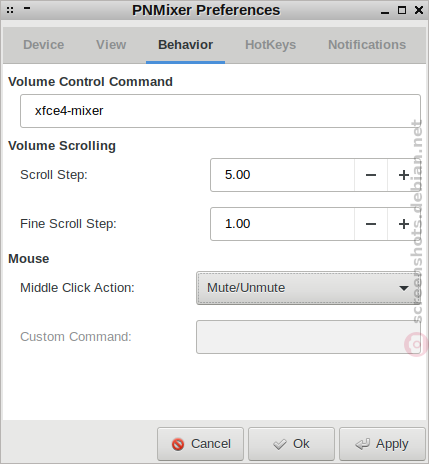The height and width of the screenshot is (464, 429).
Task: Decrease the Fine Scroll Step value
Action: pos(371,224)
